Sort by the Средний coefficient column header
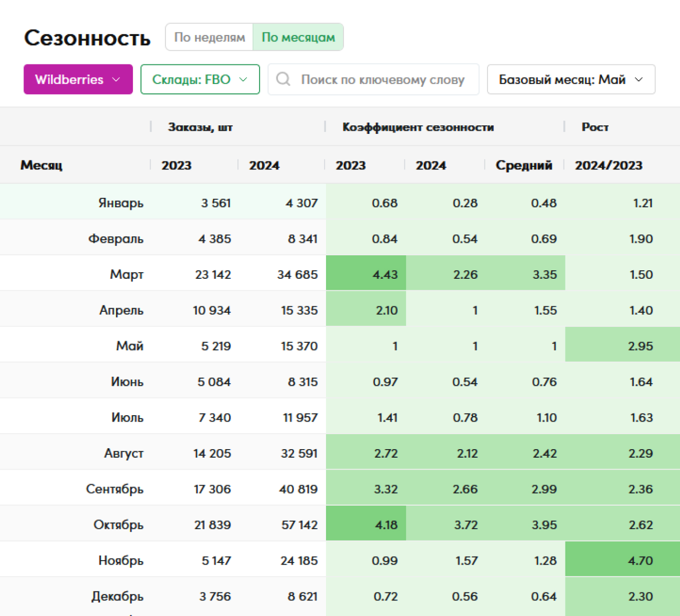 pyautogui.click(x=523, y=165)
